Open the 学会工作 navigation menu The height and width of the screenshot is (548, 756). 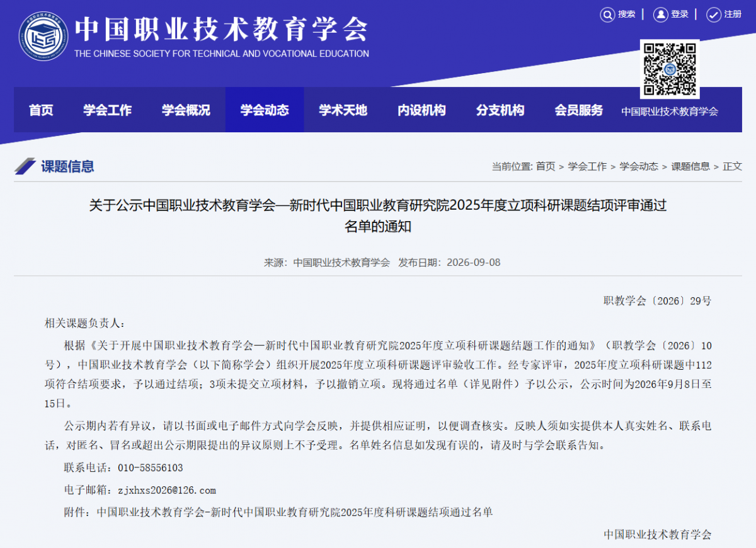[107, 110]
